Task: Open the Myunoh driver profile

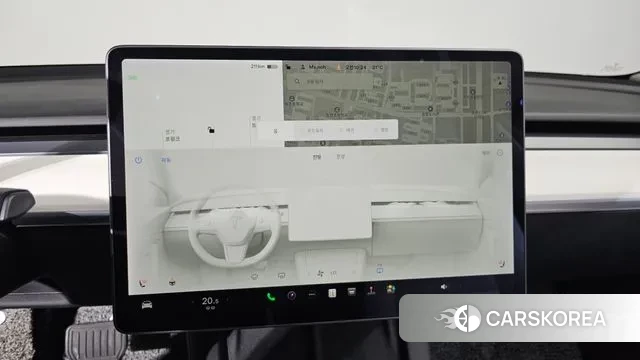Action: pyautogui.click(x=313, y=67)
